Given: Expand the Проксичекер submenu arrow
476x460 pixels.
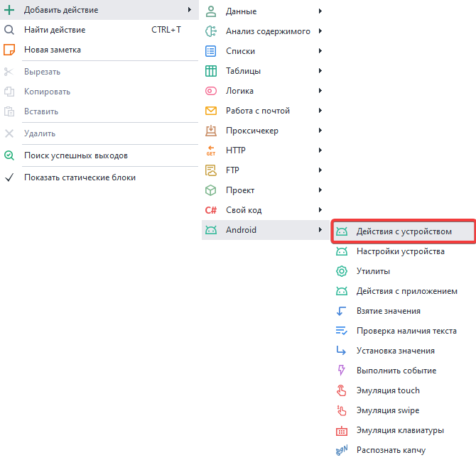Looking at the screenshot, I should [320, 131].
